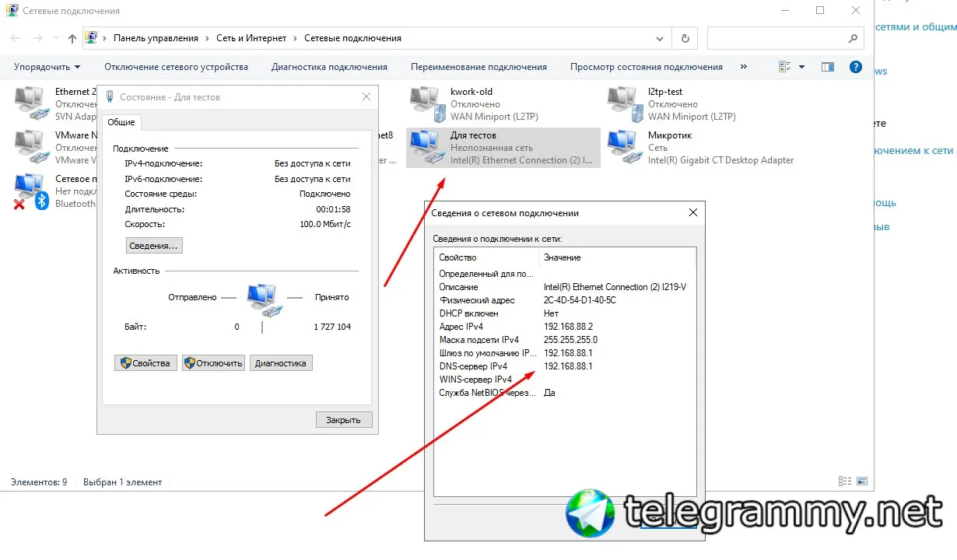This screenshot has width=957, height=560.
Task: Select the Шлюз по умолчанию row
Action: (x=565, y=353)
